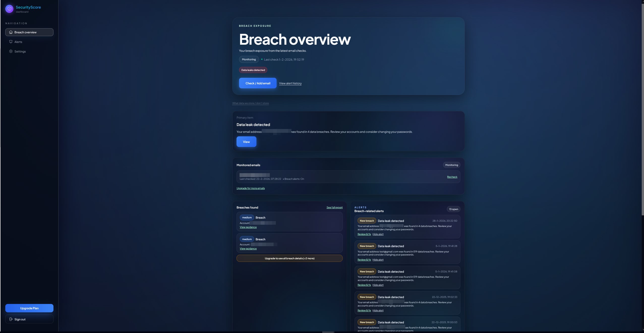Viewport: 644px width, 333px height.
Task: Open See full report of breaches
Action: coord(334,207)
